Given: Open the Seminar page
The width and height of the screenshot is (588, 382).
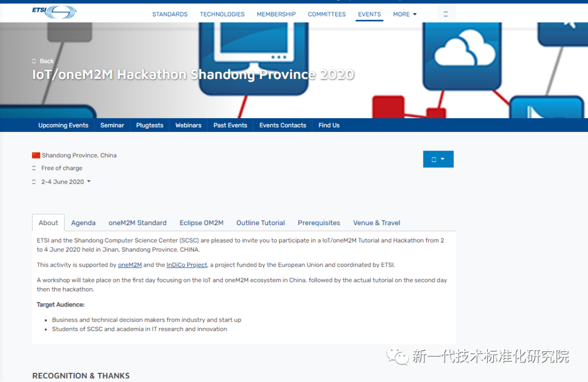Looking at the screenshot, I should pyautogui.click(x=112, y=125).
